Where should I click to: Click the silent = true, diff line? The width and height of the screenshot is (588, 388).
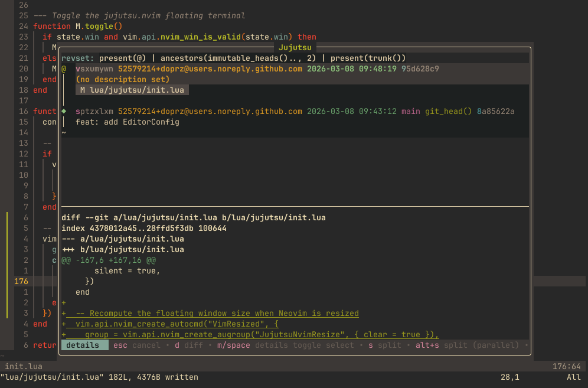127,270
